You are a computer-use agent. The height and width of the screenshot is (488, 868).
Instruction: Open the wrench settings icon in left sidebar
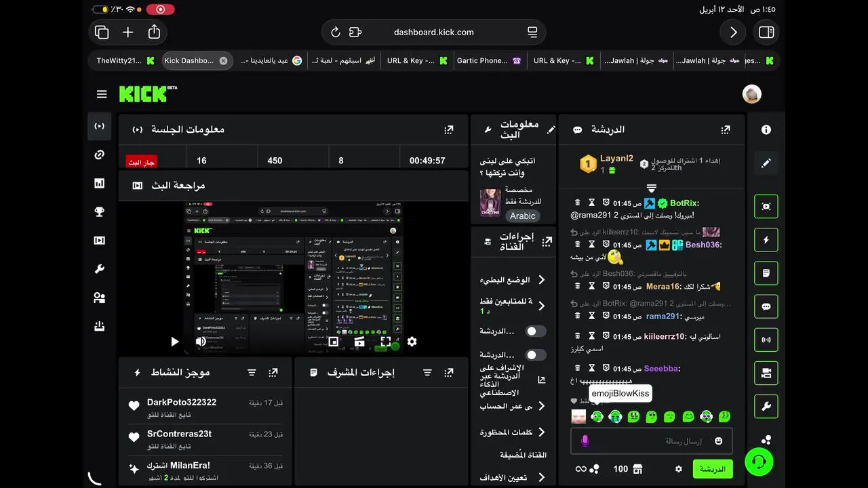[100, 269]
